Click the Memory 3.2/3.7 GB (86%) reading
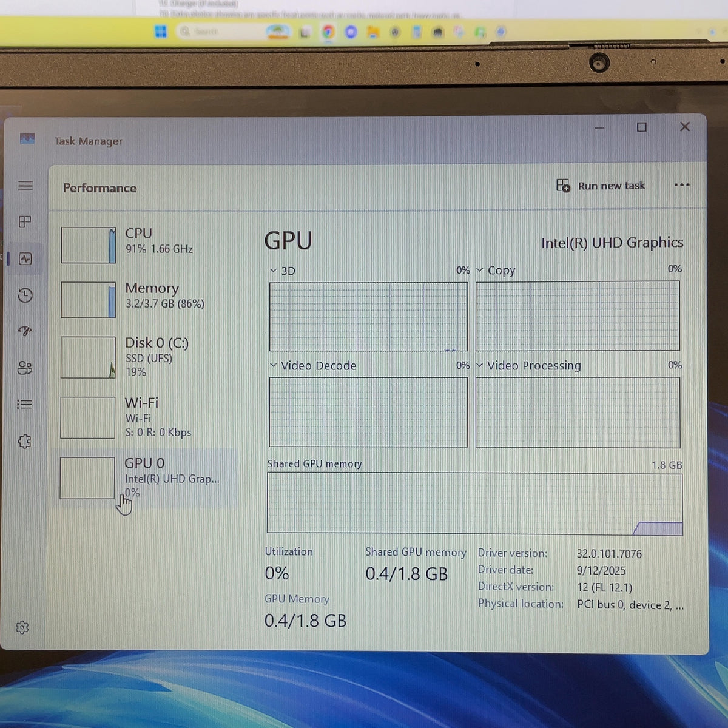The width and height of the screenshot is (728, 728). tap(164, 304)
